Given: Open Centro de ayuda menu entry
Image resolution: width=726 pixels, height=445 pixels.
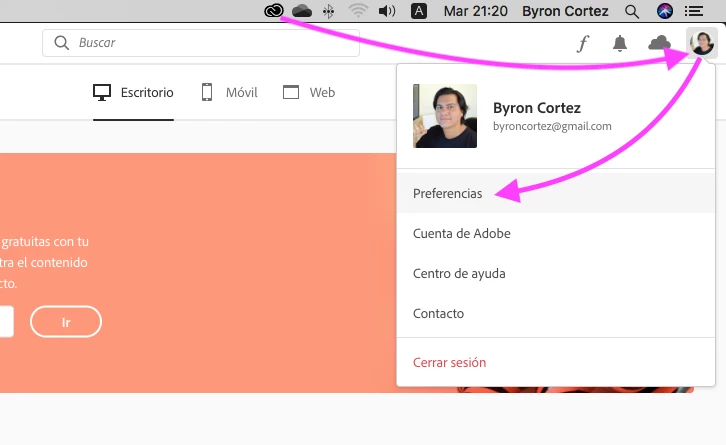Looking at the screenshot, I should pos(556,273).
